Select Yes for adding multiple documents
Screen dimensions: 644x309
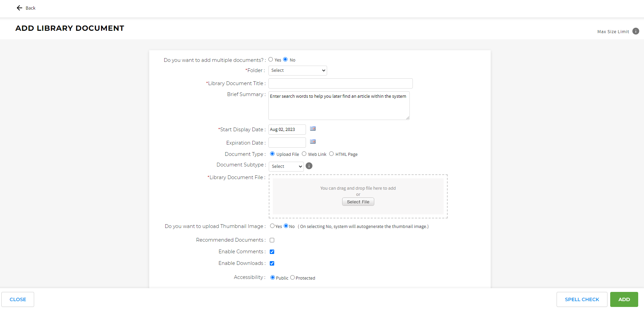click(x=271, y=59)
